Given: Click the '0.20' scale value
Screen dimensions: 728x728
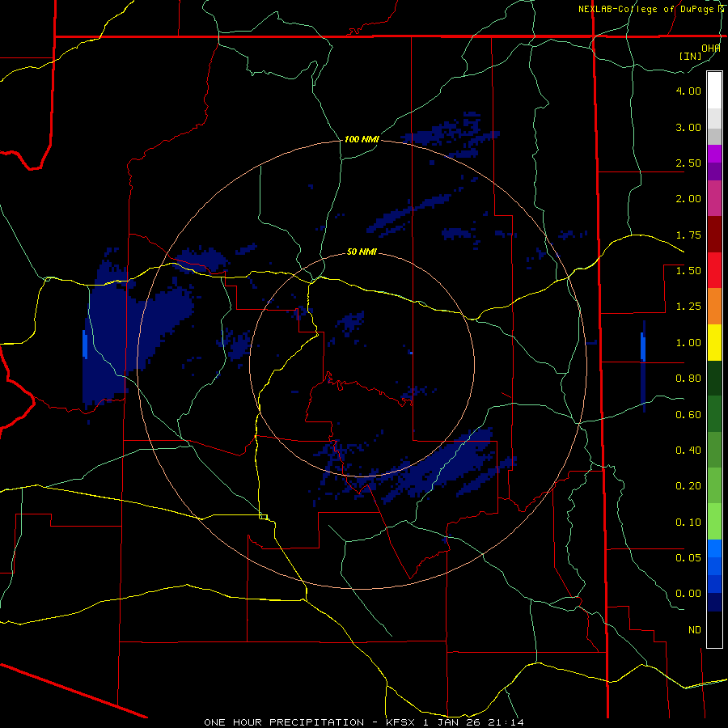Looking at the screenshot, I should 688,486.
